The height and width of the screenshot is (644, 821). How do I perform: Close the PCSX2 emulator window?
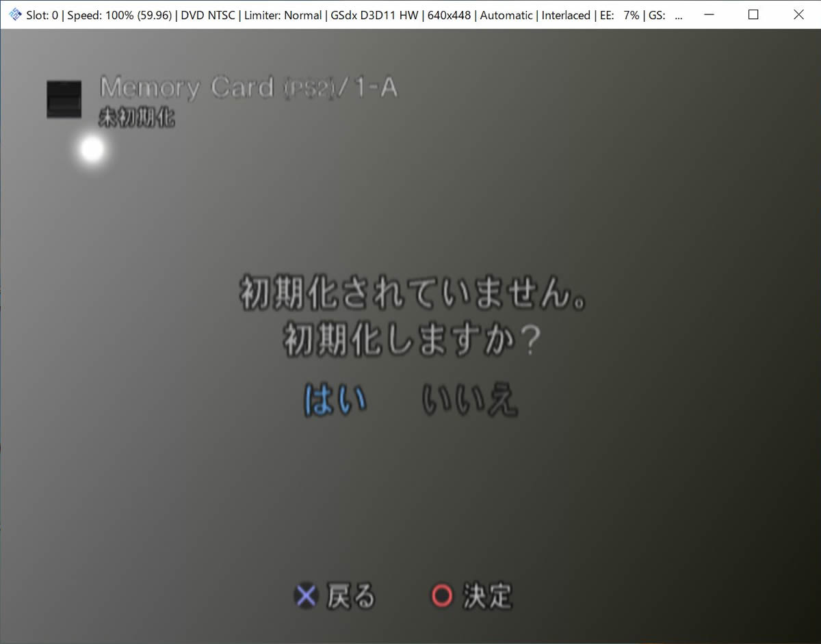[798, 14]
